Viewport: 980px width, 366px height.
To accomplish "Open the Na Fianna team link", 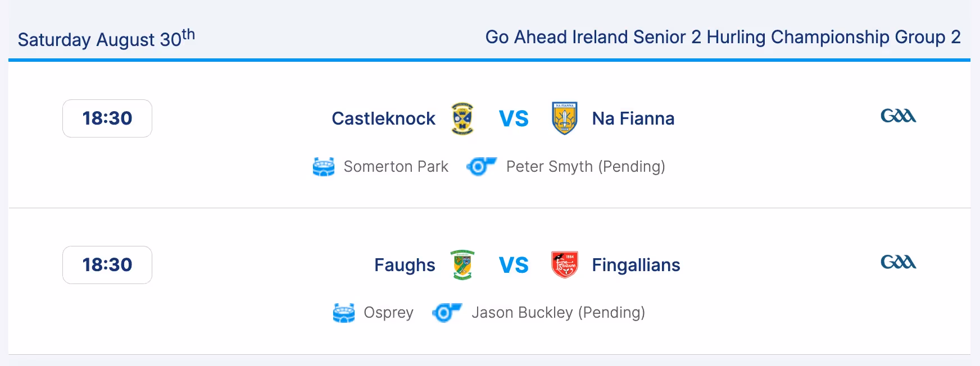I will [x=633, y=118].
